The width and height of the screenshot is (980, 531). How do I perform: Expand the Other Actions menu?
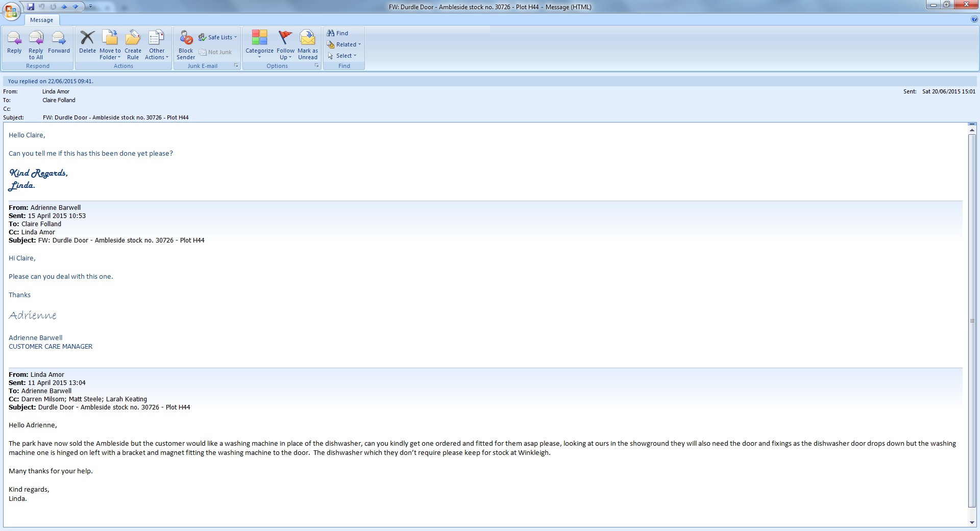[157, 45]
